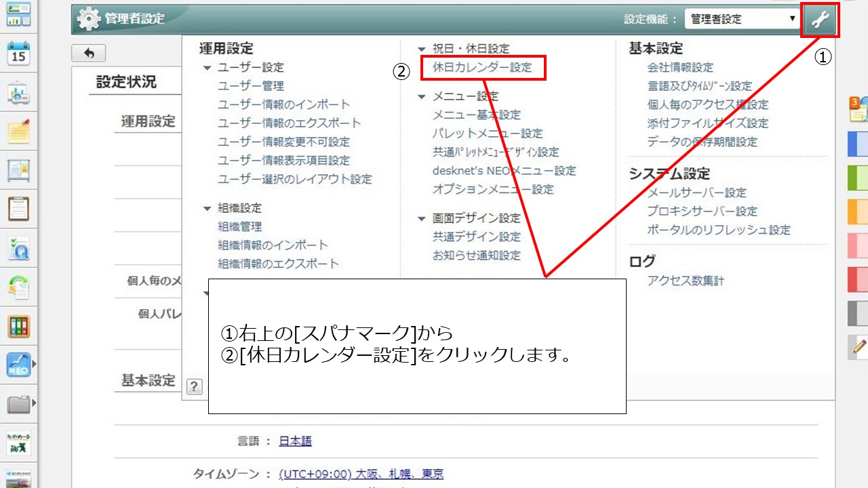Screen dimensions: 868x488
Task: Open パレットメニュー設定
Action: coord(488,134)
